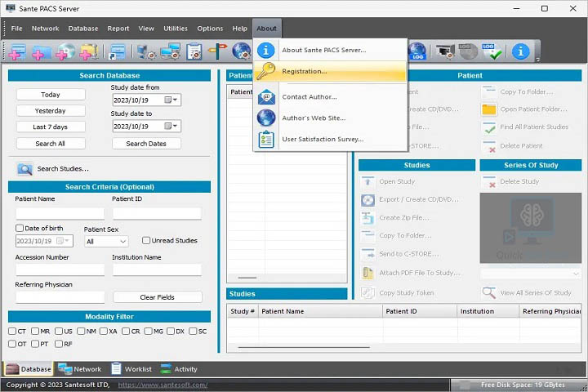Image resolution: width=588 pixels, height=392 pixels.
Task: Click the network port settings toolbar icon
Action: 445,51
